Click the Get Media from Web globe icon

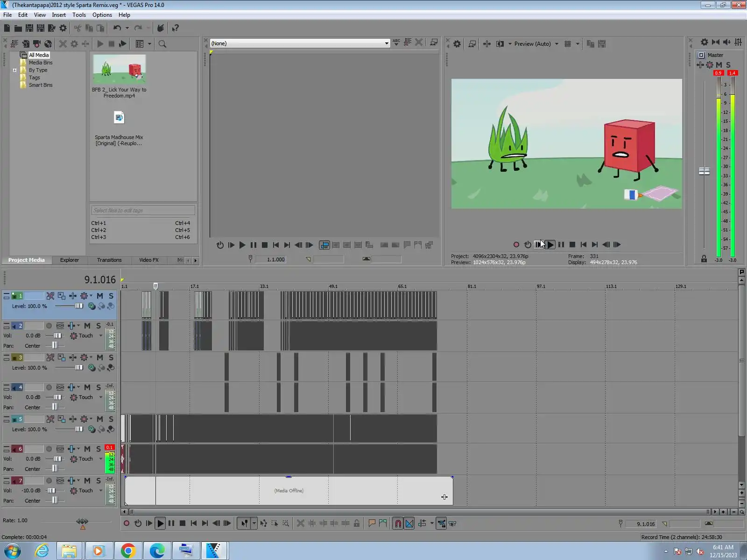click(48, 44)
